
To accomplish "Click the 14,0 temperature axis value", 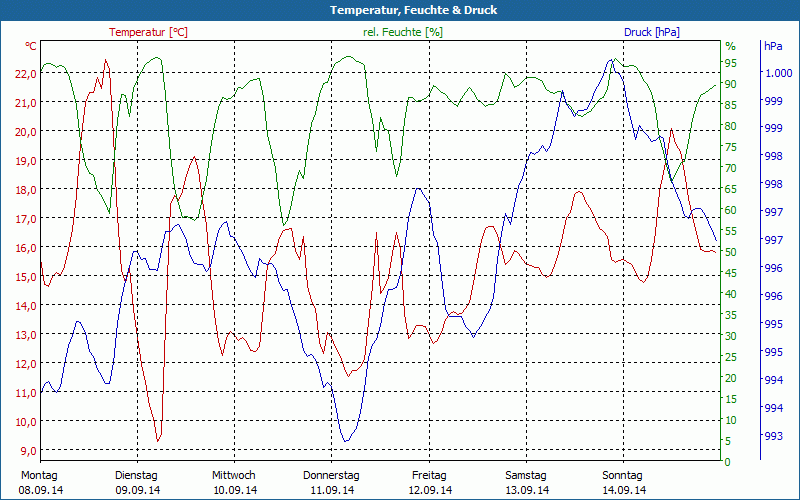I will [26, 306].
